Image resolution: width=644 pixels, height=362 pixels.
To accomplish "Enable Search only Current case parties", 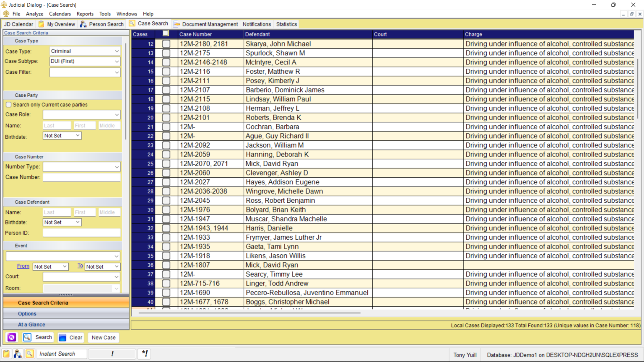I will (8, 104).
